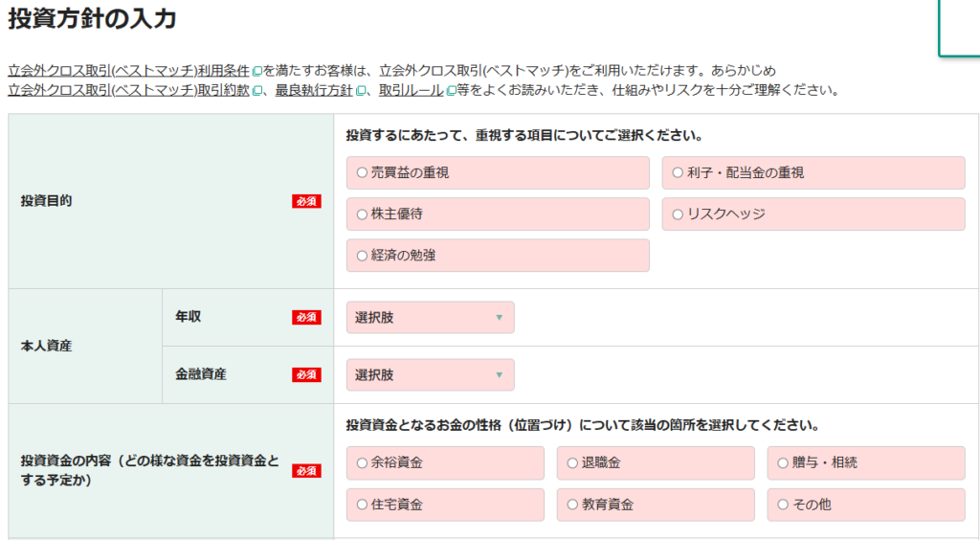Open the 年収 selection dropdown
Image resolution: width=980 pixels, height=540 pixels.
(430, 318)
